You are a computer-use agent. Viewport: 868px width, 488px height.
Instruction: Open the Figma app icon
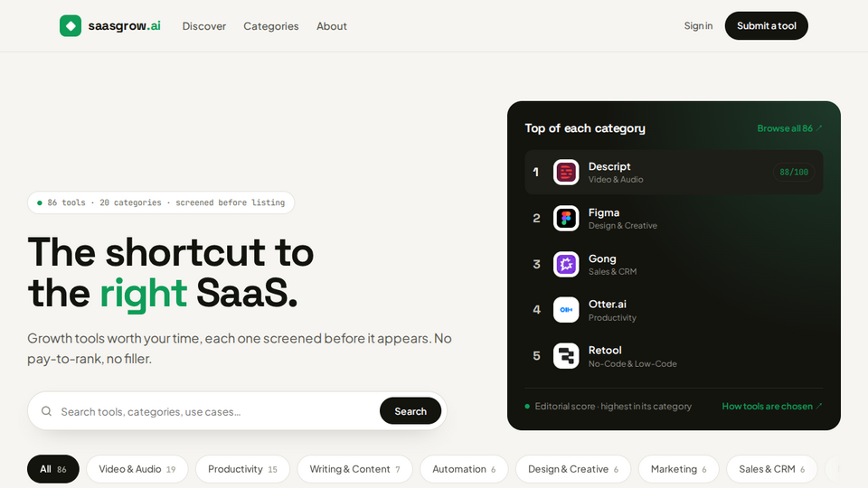(566, 218)
